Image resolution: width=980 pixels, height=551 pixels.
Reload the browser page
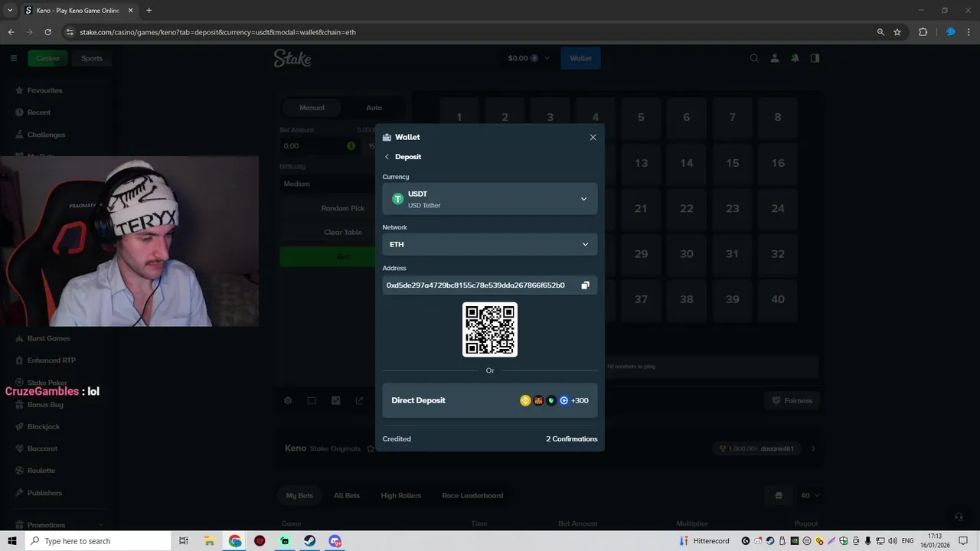coord(47,32)
